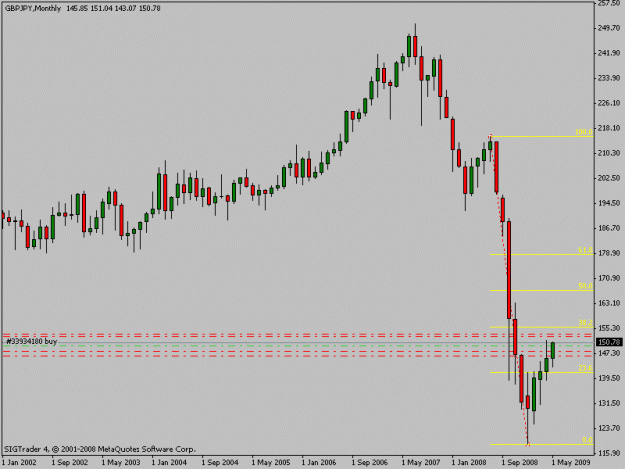Click the 1 May 2009 date label
The height and width of the screenshot is (469, 625).
(571, 463)
